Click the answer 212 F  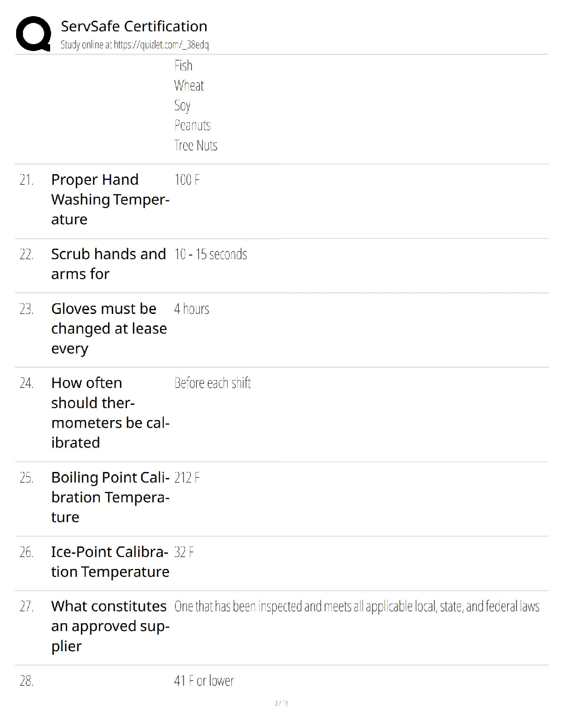tap(187, 478)
